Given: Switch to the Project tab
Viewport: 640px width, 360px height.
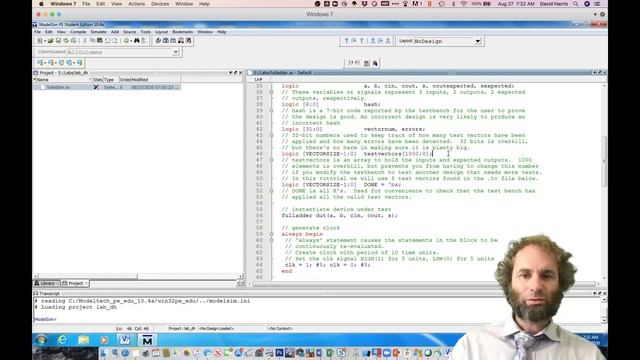Looking at the screenshot, I should (x=75, y=283).
